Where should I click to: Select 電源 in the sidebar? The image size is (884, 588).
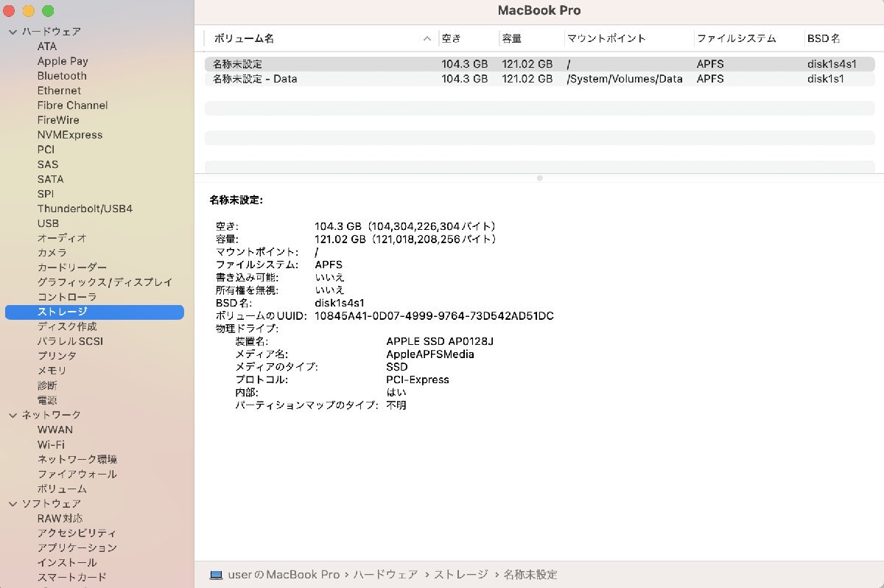[47, 400]
